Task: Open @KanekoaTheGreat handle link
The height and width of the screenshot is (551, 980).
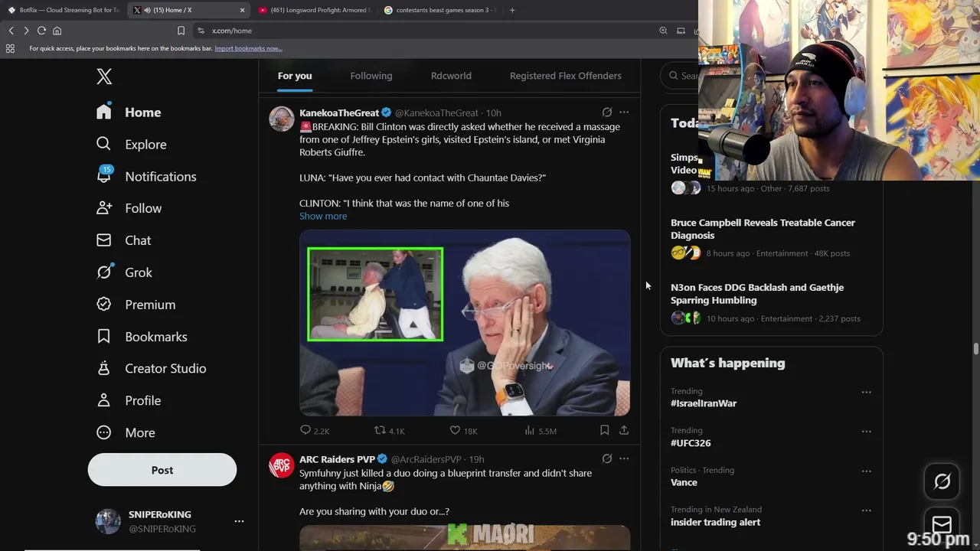Action: coord(436,112)
